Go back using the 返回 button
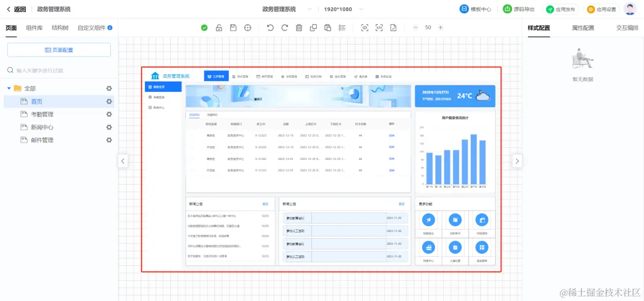The width and height of the screenshot is (644, 301). 16,9
